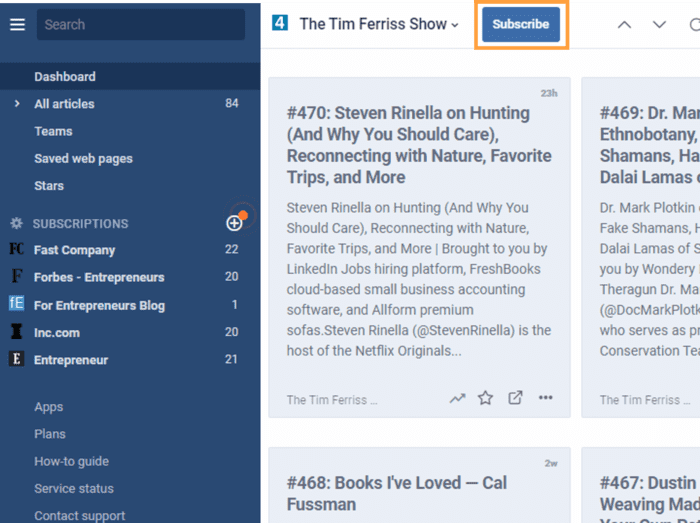Click the For Entrepreneurs fE favicon
Screen dimensions: 700x523
(x=17, y=303)
